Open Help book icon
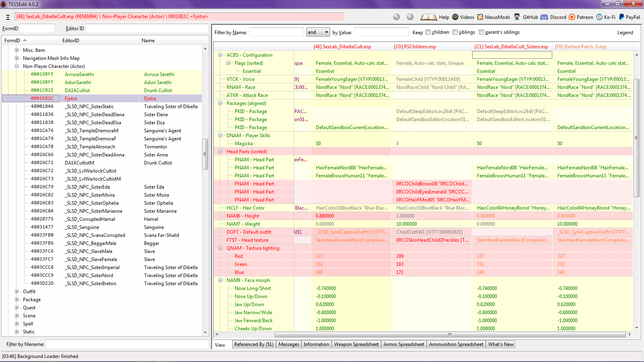Viewport: 644px width, 362px height. pyautogui.click(x=428, y=17)
